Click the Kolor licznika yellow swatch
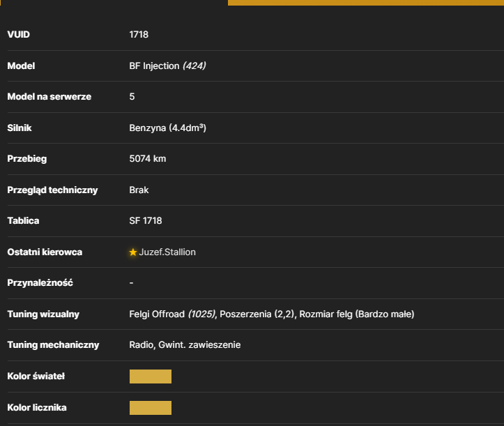This screenshot has height=426, width=504. (x=151, y=408)
